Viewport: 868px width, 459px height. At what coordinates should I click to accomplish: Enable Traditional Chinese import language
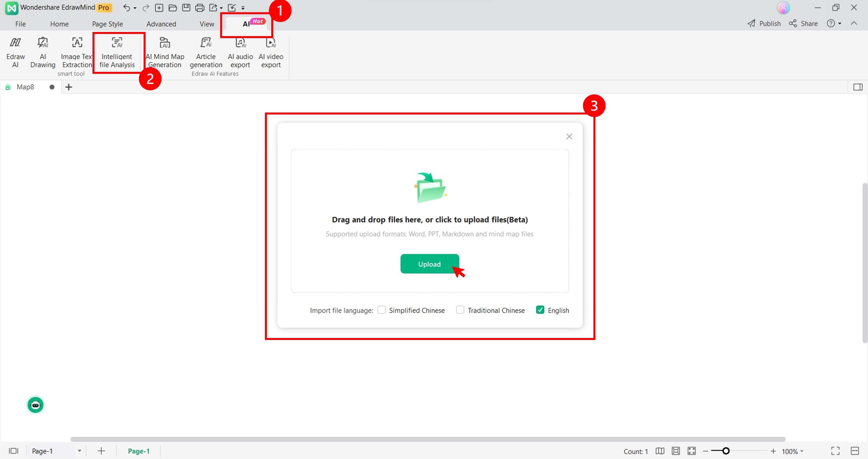[x=460, y=310]
